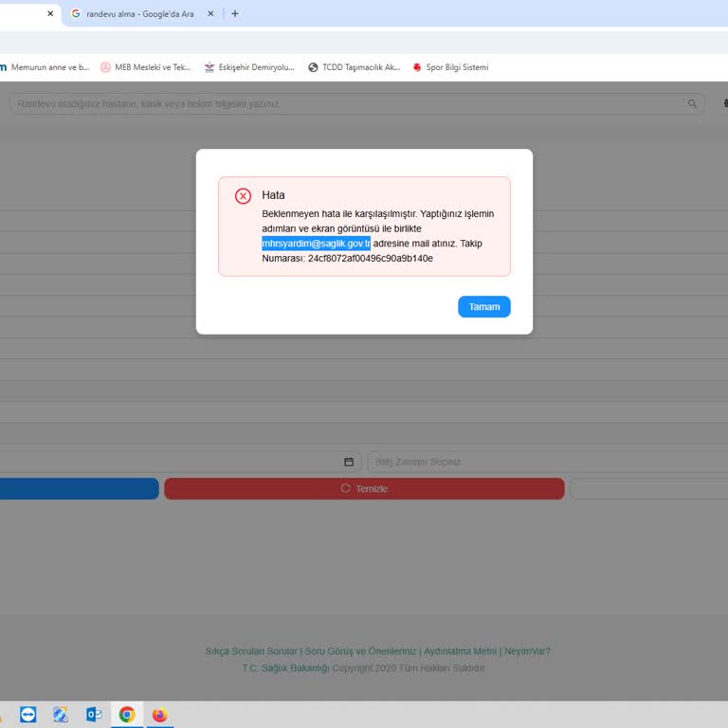Close the randevu alma Google tab
Image resolution: width=728 pixels, height=728 pixels.
(x=210, y=14)
